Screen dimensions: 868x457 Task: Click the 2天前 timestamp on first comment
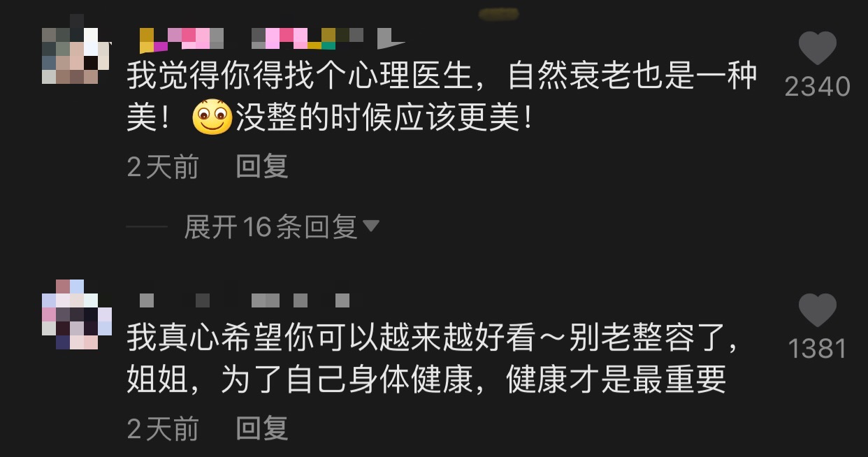[x=163, y=167]
